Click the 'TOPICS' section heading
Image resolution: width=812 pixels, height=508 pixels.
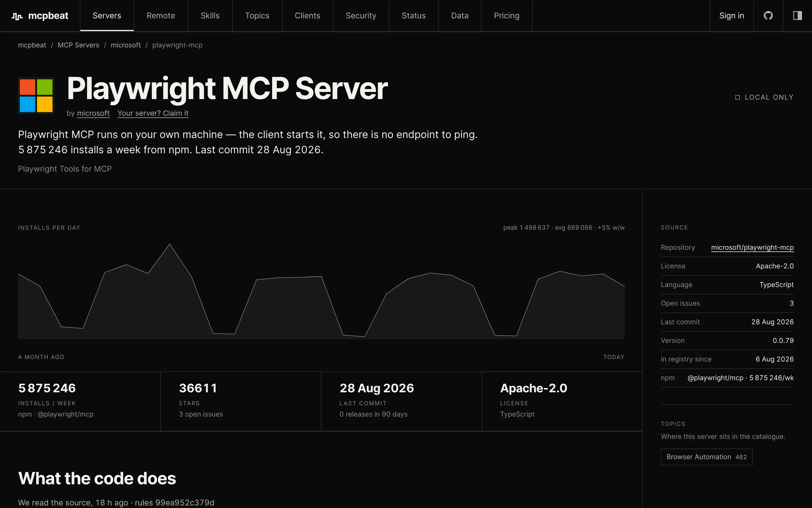[x=673, y=424]
